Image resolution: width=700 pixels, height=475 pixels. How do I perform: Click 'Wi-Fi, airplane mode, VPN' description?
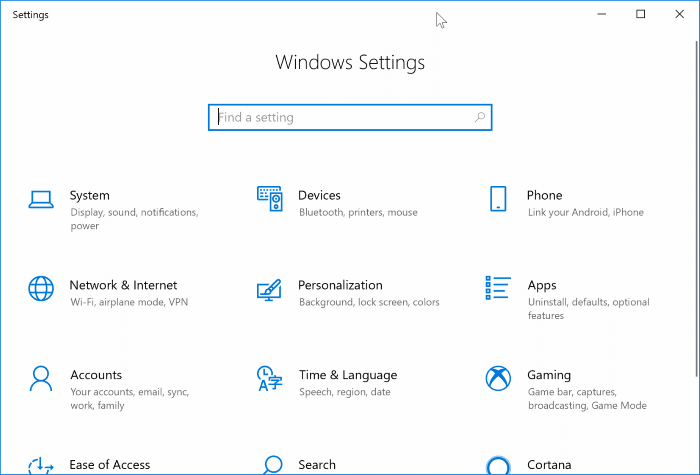click(129, 302)
